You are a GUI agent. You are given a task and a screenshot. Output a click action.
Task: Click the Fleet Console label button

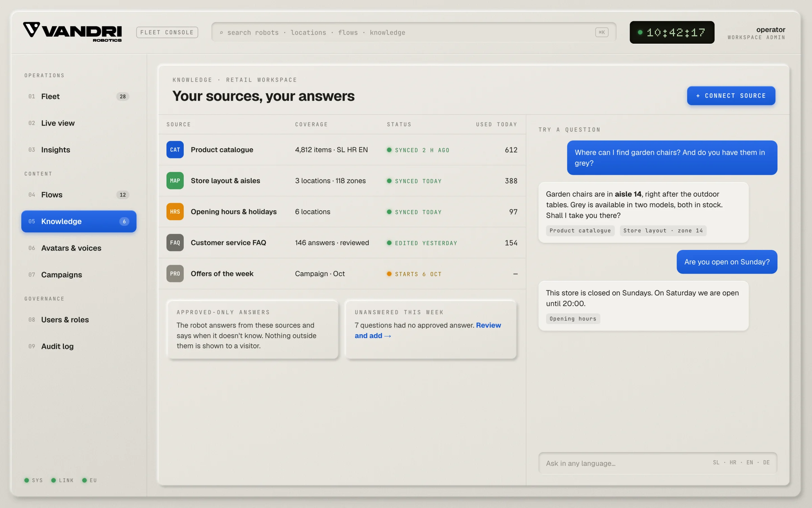167,33
